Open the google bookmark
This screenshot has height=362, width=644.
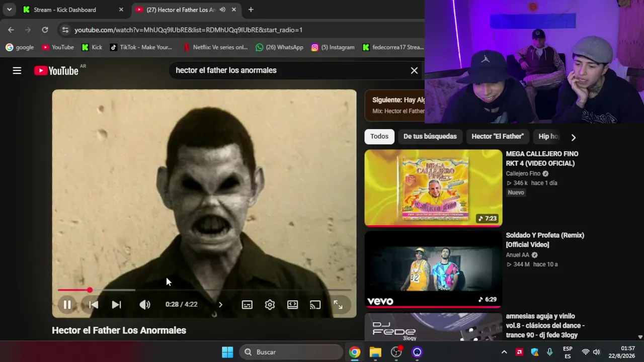pyautogui.click(x=20, y=47)
